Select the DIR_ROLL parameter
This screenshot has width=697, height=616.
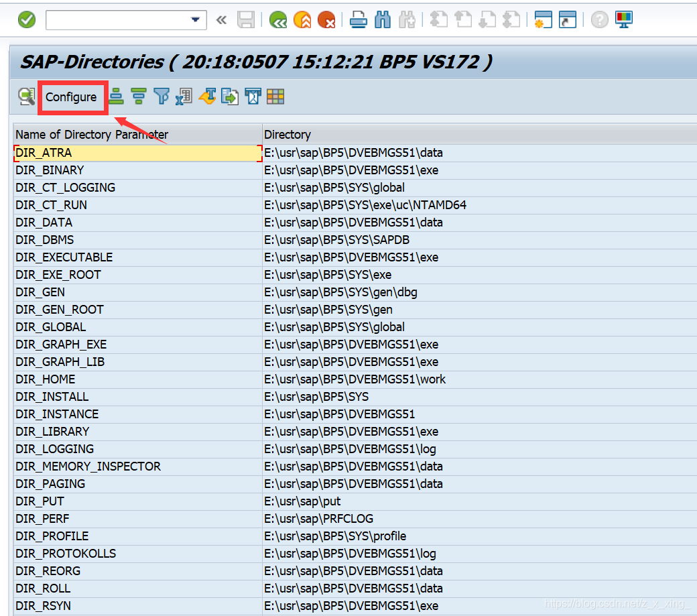pyautogui.click(x=138, y=589)
